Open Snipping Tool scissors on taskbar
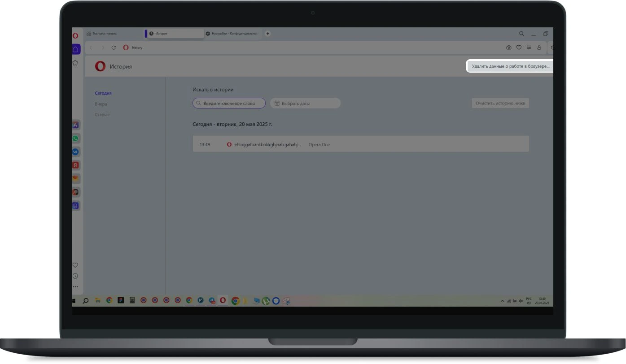 coord(287,301)
